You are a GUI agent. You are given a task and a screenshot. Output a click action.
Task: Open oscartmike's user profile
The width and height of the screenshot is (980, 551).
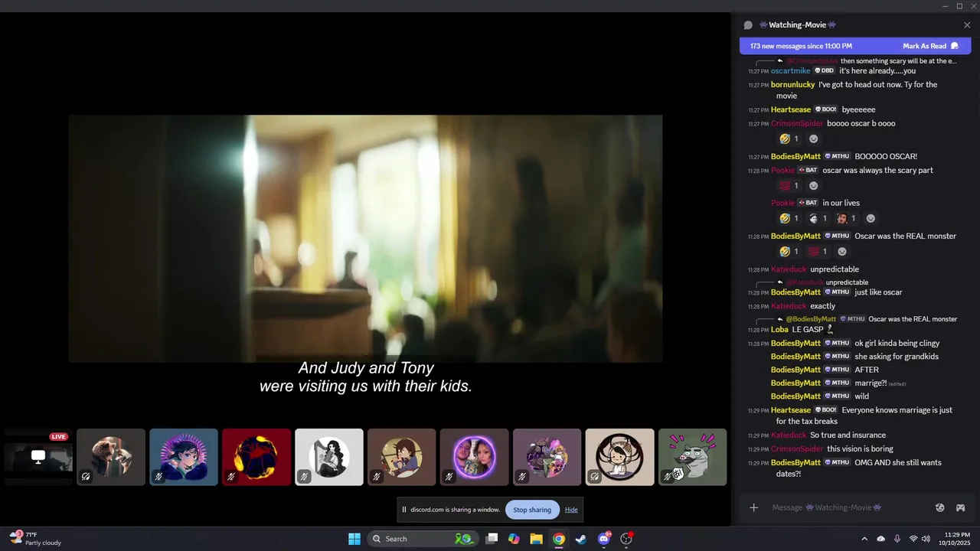[790, 71]
